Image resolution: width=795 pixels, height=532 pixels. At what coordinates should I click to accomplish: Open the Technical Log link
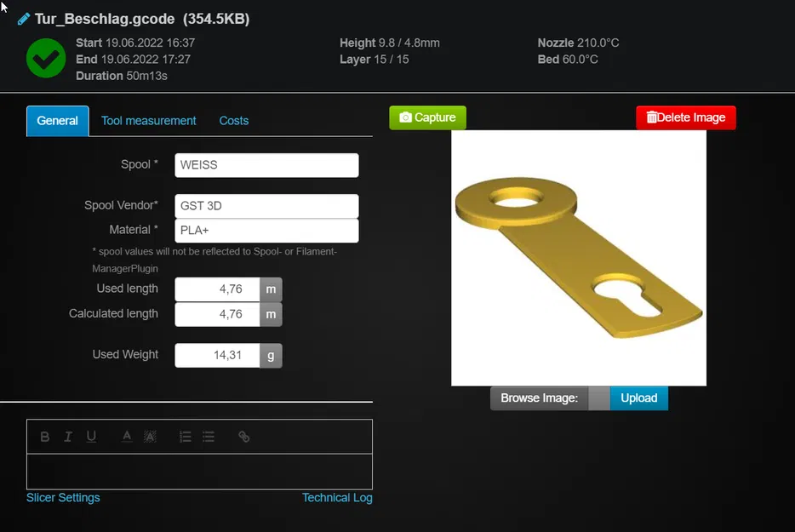point(337,497)
